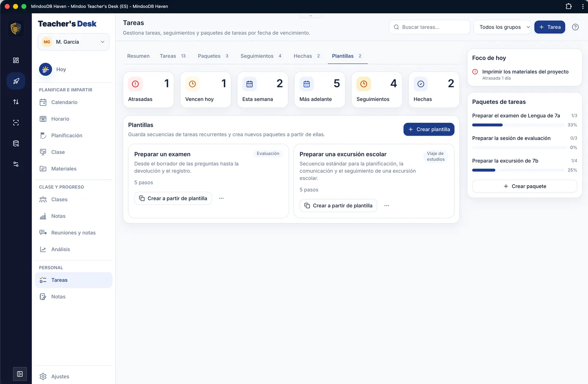The width and height of the screenshot is (588, 384).
Task: Click the Horario timetable icon
Action: click(x=43, y=119)
